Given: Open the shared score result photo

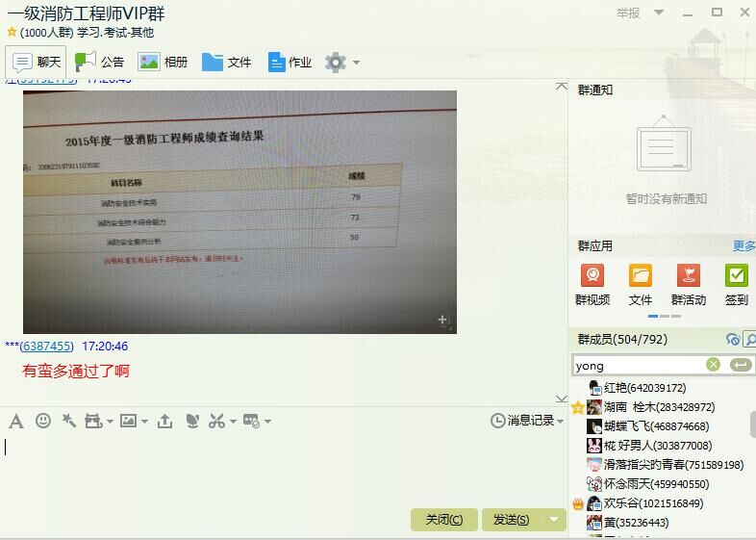Looking at the screenshot, I should pyautogui.click(x=239, y=212).
